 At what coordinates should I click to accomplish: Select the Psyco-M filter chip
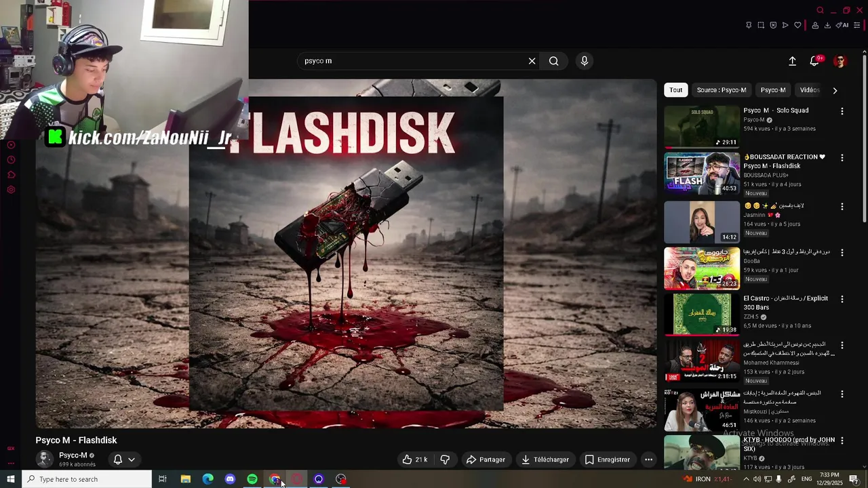click(x=773, y=90)
